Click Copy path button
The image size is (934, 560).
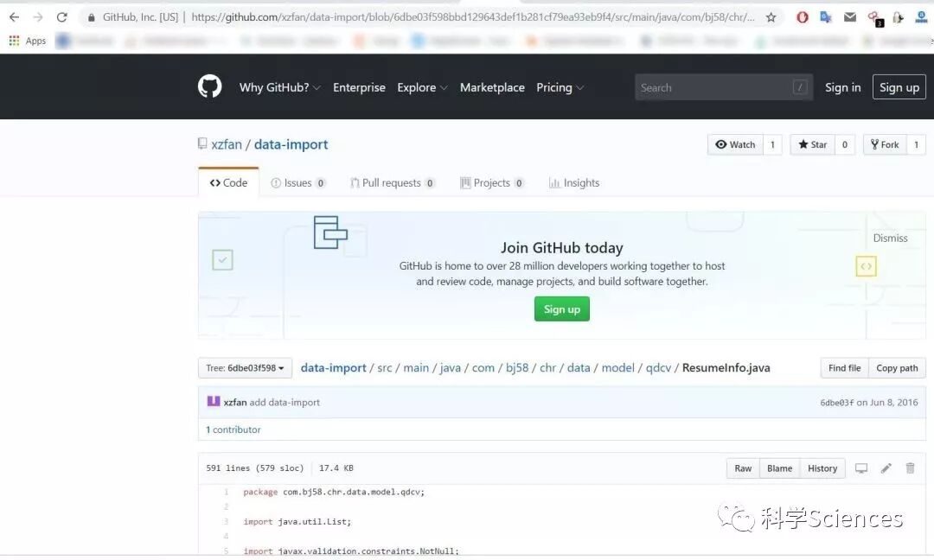[x=897, y=368]
